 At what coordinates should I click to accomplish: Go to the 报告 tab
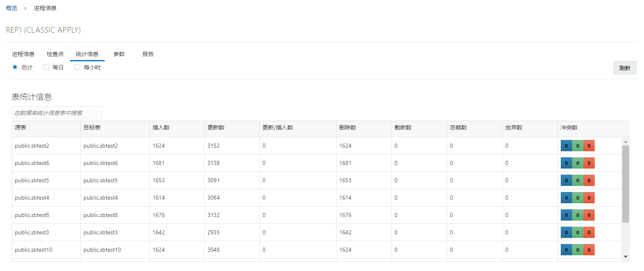[x=148, y=54]
